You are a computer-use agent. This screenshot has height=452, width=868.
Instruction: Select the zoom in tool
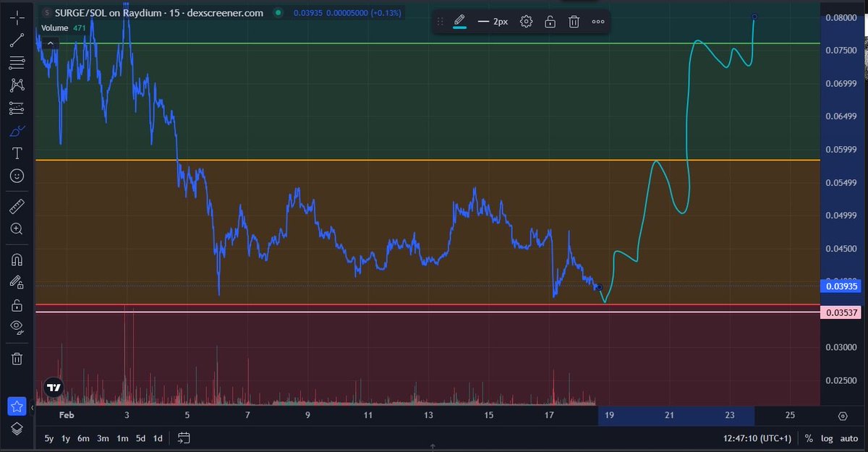click(17, 229)
